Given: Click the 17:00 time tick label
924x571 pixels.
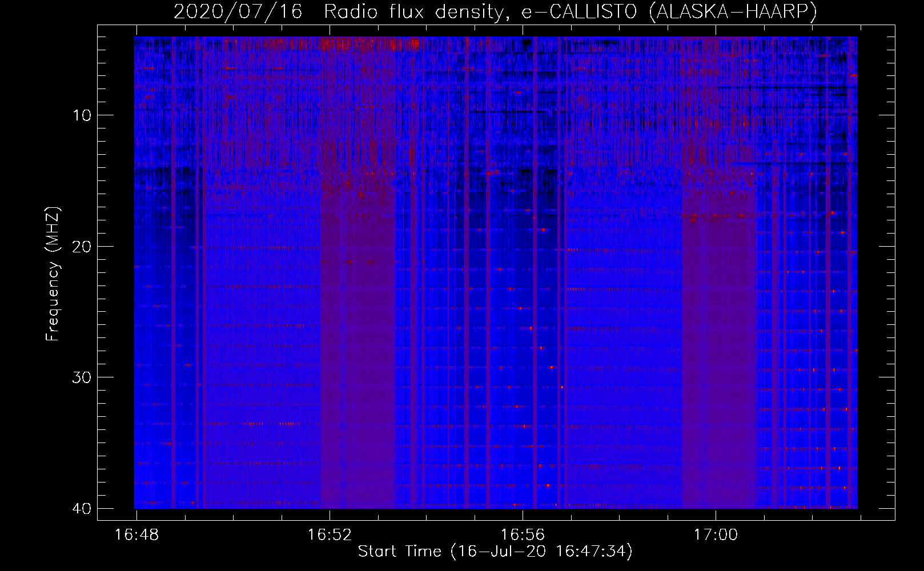Looking at the screenshot, I should 716,535.
